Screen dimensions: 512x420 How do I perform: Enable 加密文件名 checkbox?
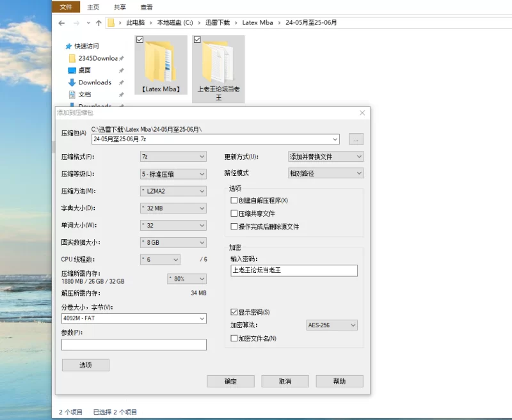tap(234, 338)
